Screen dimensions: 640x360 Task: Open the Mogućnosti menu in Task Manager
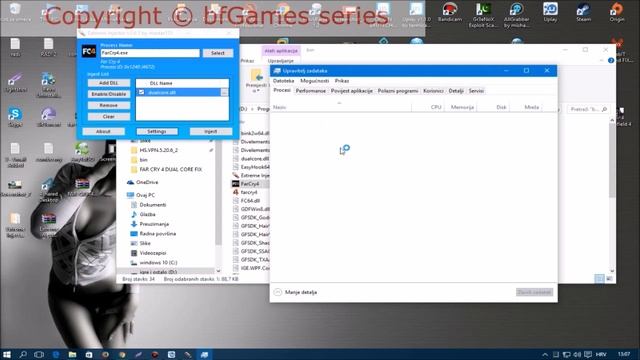[x=314, y=81]
